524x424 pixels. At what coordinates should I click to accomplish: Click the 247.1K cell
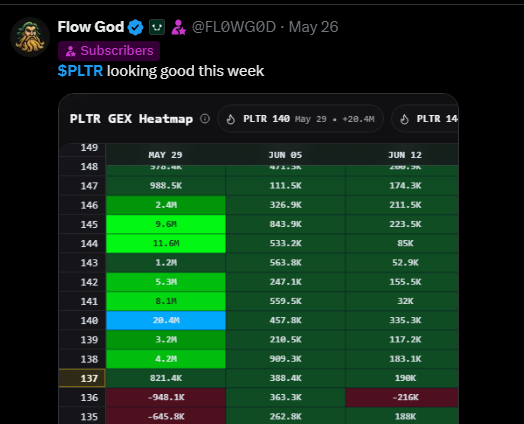(285, 282)
